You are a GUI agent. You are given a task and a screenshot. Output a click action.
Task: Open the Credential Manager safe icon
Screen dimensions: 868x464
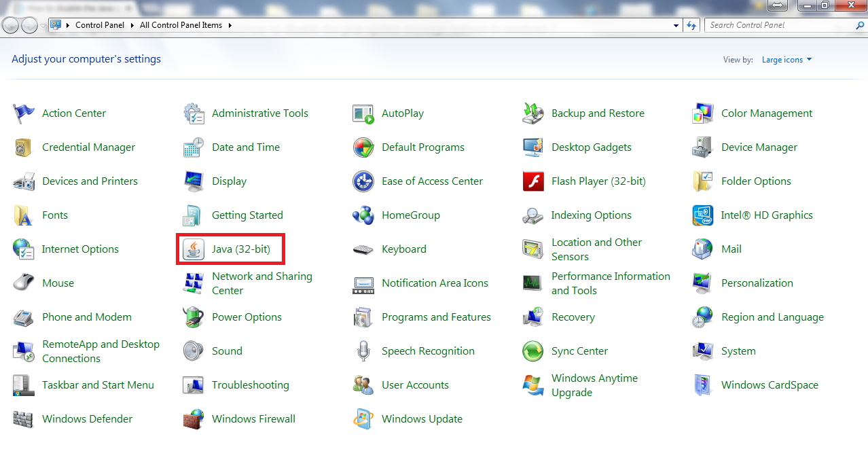click(x=24, y=147)
